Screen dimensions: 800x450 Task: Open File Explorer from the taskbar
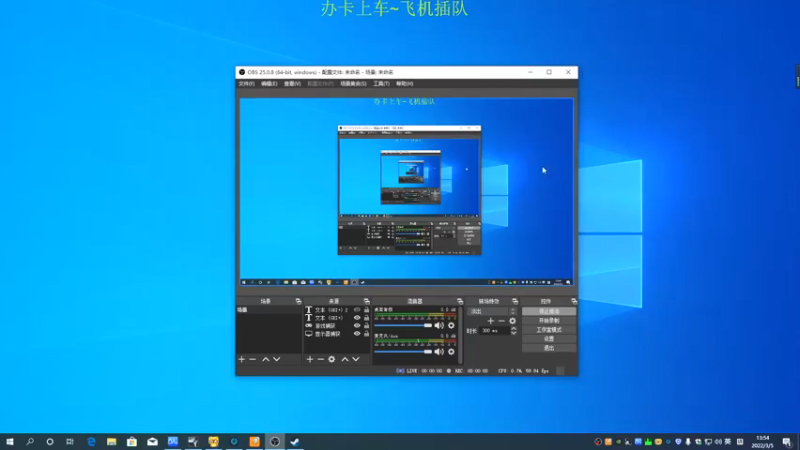pyautogui.click(x=112, y=441)
